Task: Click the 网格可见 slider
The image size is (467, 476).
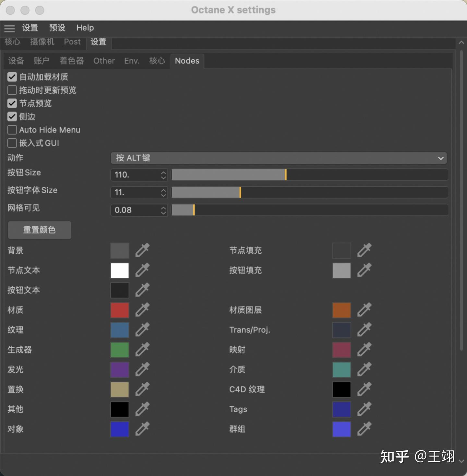Action: pos(310,210)
